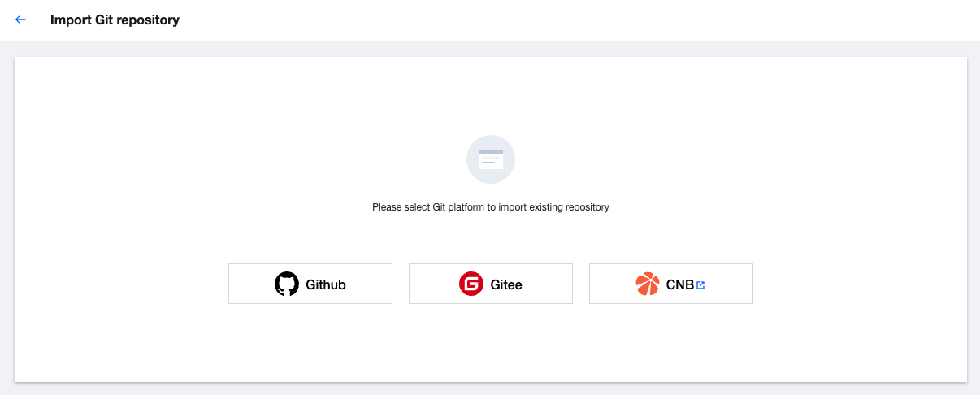This screenshot has width=980, height=395.
Task: Click the "Import Git repository" page title
Action: coord(115,20)
